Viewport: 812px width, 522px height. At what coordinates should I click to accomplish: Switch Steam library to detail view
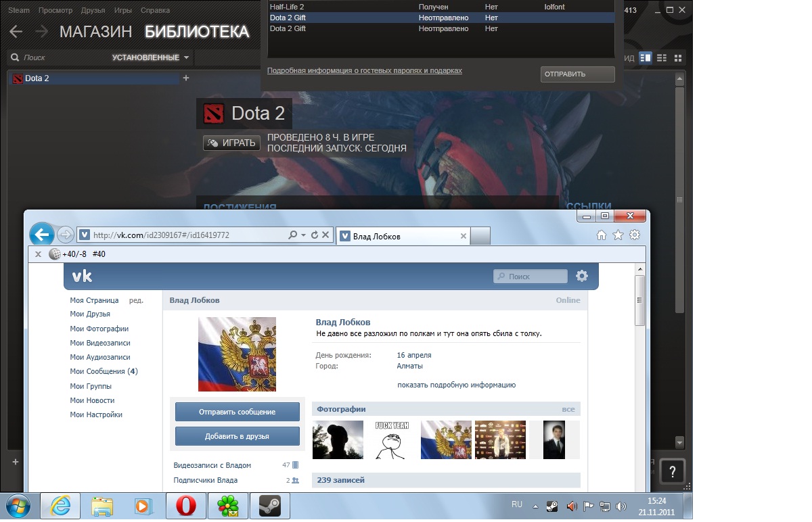pyautogui.click(x=646, y=58)
